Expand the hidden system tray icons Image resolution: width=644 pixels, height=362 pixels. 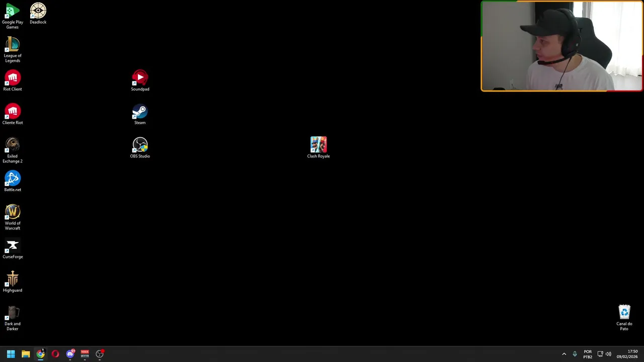pos(564,354)
